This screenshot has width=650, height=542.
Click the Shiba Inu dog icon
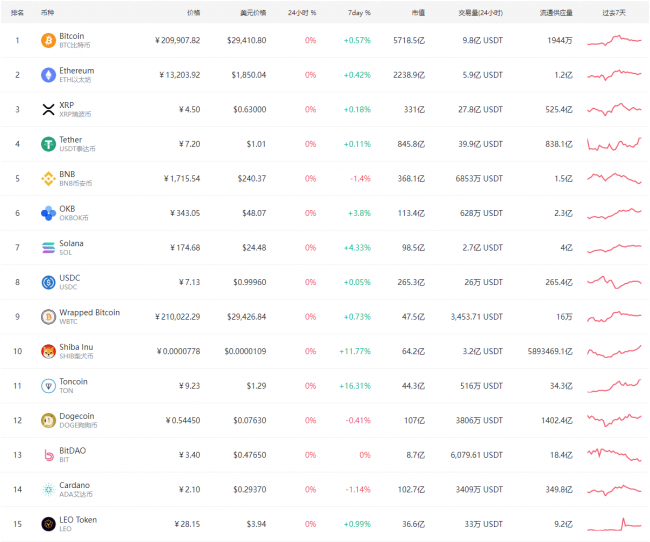pyautogui.click(x=49, y=351)
